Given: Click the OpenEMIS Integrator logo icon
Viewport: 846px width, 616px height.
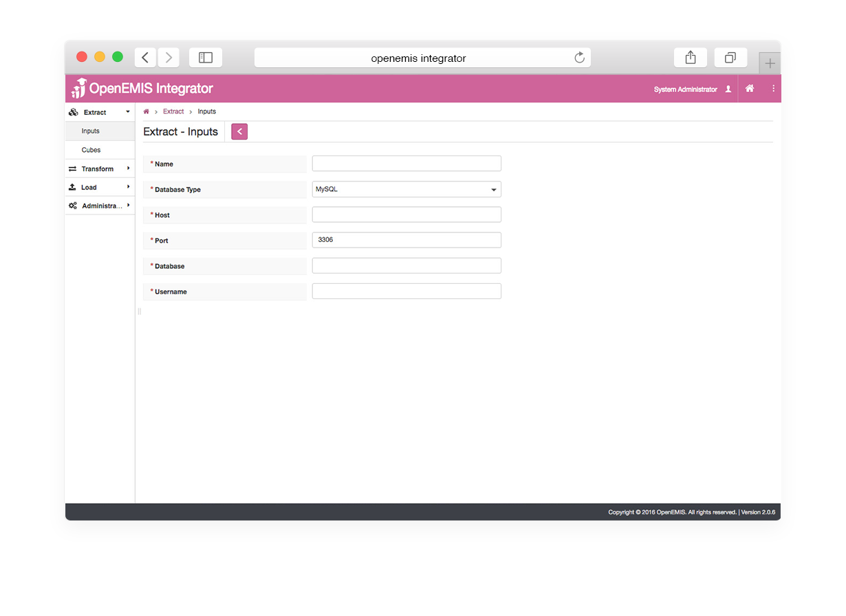Looking at the screenshot, I should pos(78,89).
